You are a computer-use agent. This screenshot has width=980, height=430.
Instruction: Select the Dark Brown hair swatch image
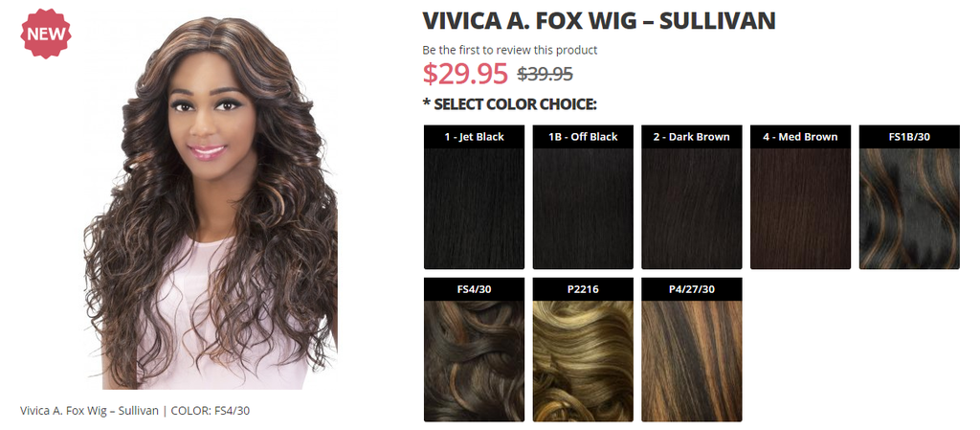pyautogui.click(x=692, y=209)
